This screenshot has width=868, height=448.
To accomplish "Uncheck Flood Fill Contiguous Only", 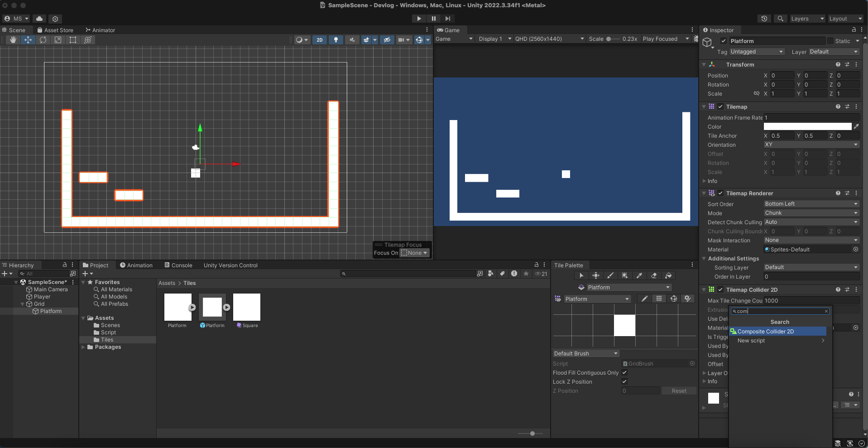I will pos(624,372).
